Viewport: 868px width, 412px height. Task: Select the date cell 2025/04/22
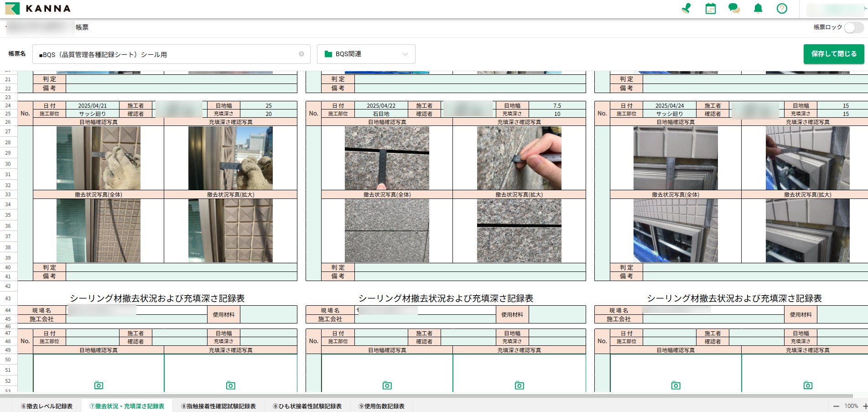tap(381, 105)
